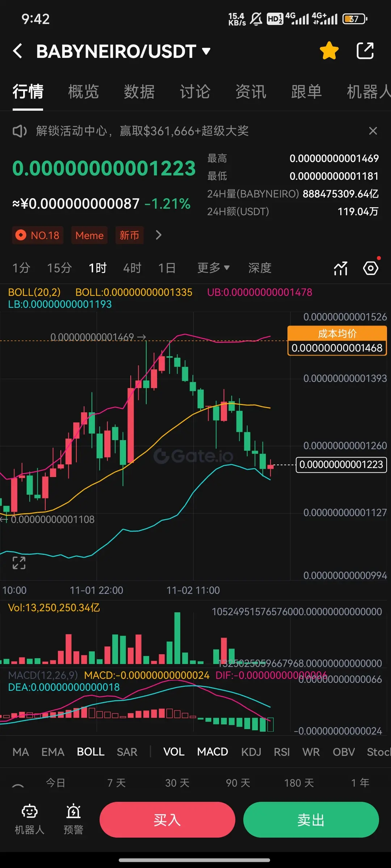Select 180 天 performance period
The width and height of the screenshot is (391, 868).
pos(299,783)
